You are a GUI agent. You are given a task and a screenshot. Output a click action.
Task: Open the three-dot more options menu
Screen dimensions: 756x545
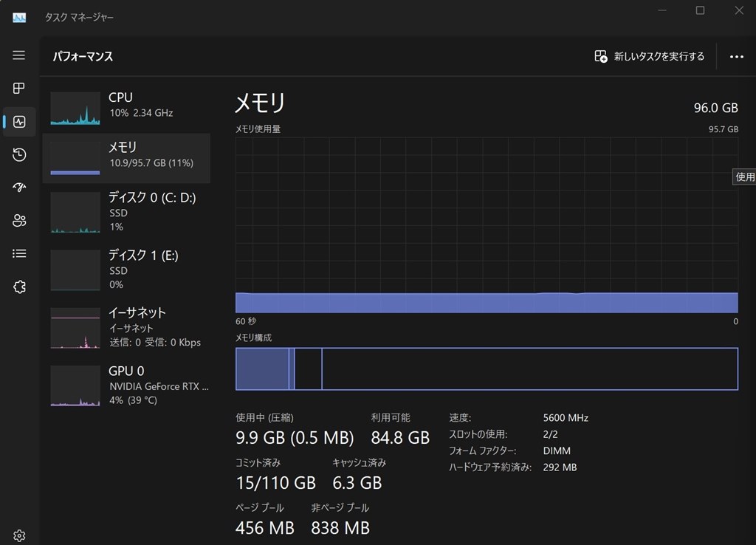point(736,56)
